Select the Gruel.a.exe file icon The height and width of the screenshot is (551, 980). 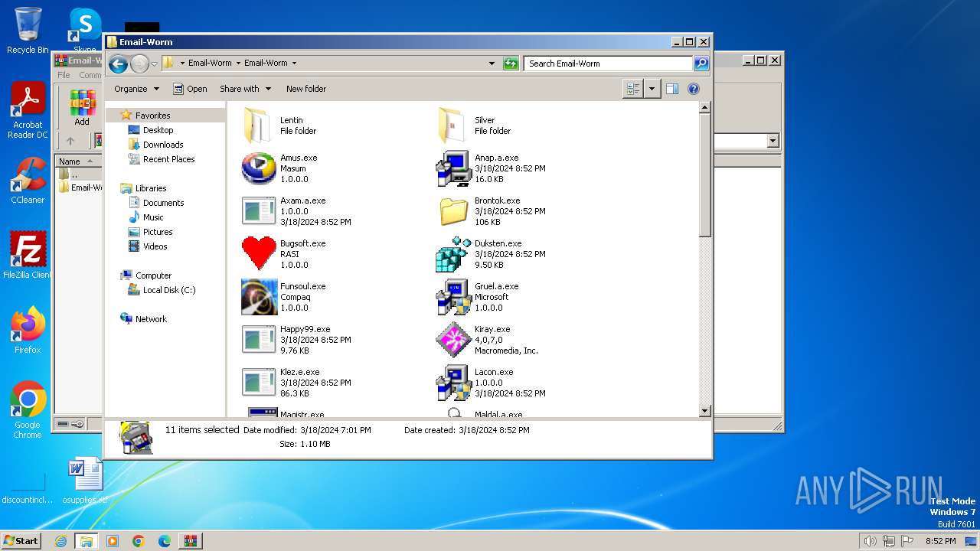[x=453, y=297]
